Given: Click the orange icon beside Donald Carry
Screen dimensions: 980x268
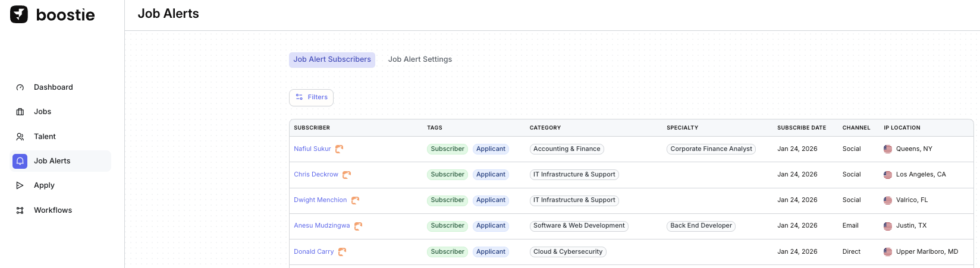Looking at the screenshot, I should [342, 252].
